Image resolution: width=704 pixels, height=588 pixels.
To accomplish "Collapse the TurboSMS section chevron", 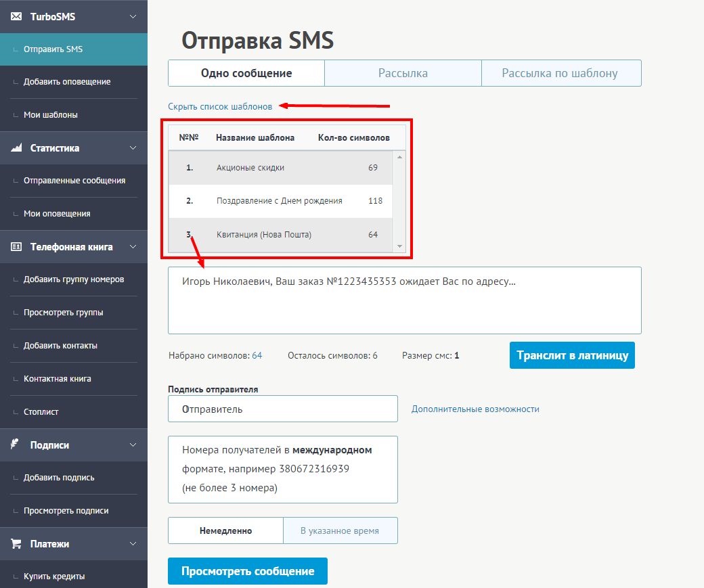I will [x=133, y=17].
